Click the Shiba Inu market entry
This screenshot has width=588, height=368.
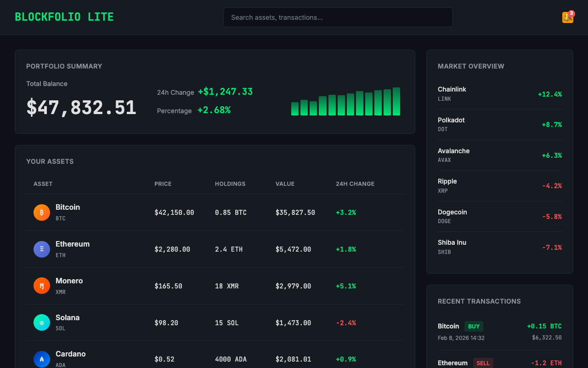(500, 247)
